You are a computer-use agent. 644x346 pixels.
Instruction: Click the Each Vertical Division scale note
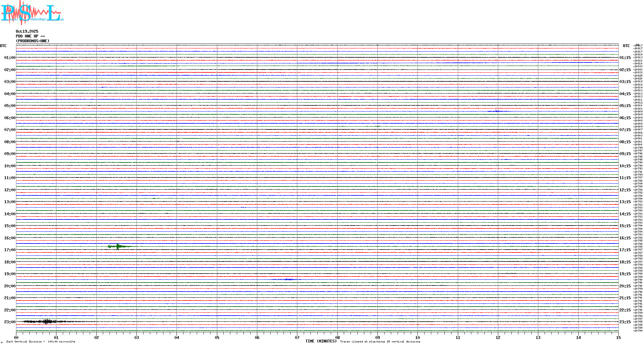41,342
